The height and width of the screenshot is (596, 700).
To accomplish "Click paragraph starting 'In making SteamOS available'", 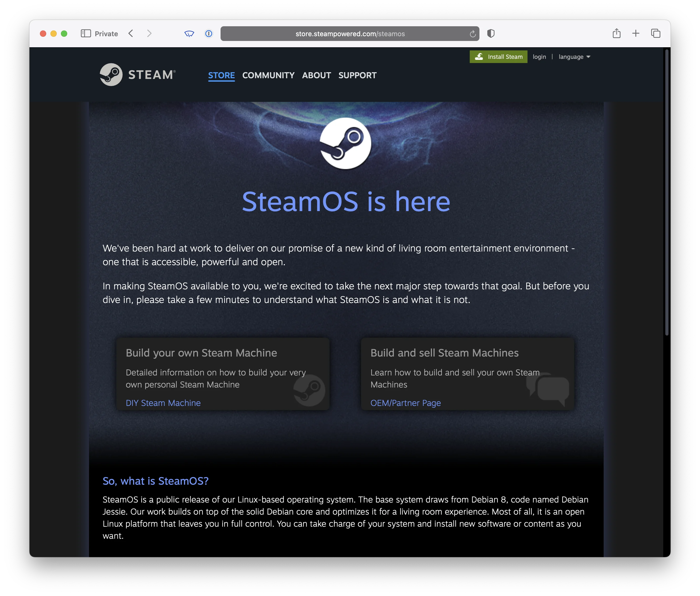I will point(346,293).
